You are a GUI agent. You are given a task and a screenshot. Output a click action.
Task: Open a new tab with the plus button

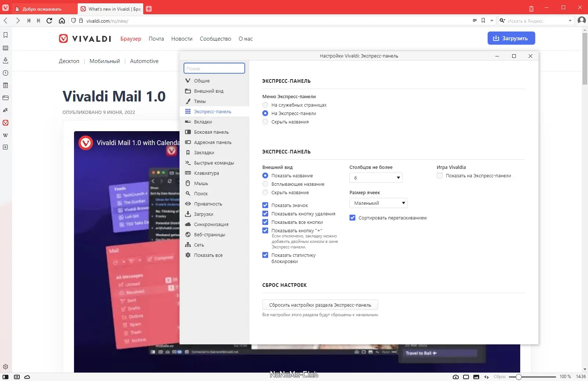149,9
